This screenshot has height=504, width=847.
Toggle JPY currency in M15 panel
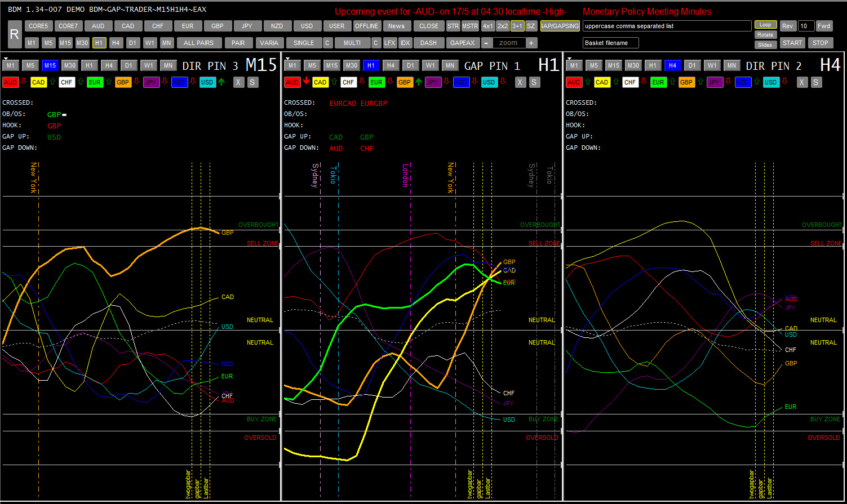(x=151, y=82)
